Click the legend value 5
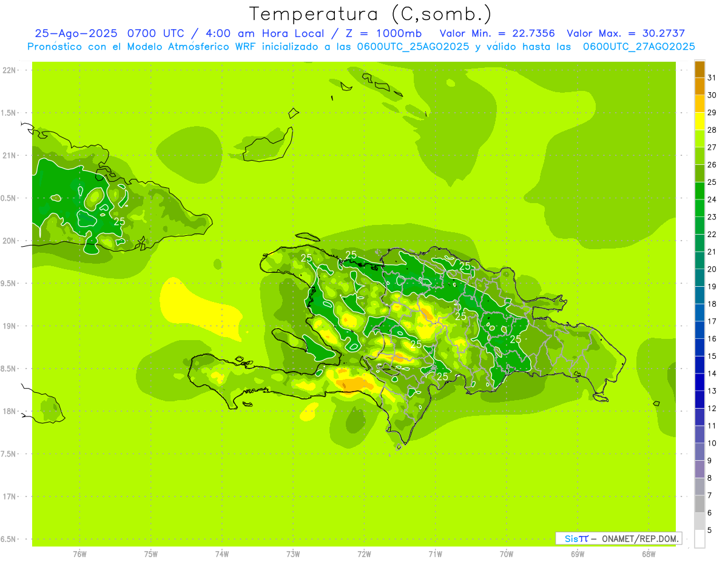The height and width of the screenshot is (562, 728). coord(710,530)
